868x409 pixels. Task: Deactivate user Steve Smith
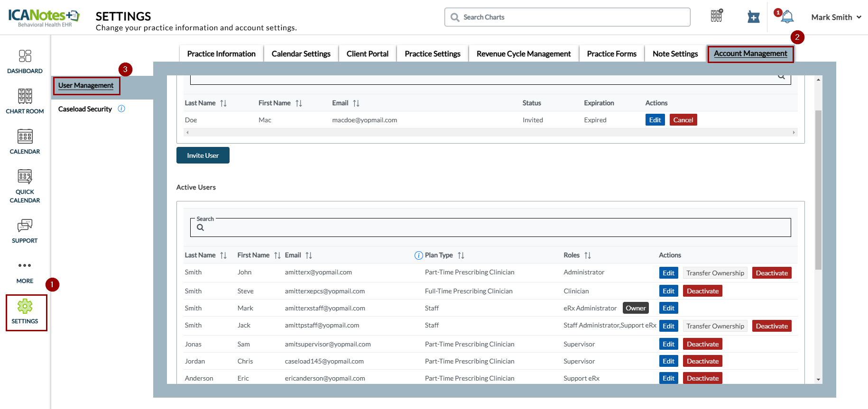(x=702, y=291)
